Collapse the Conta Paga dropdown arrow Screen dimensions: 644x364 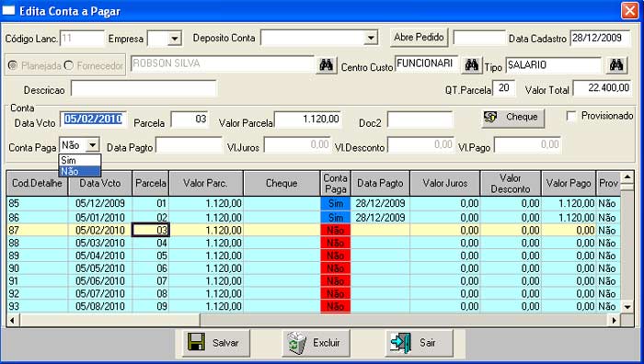(x=93, y=145)
